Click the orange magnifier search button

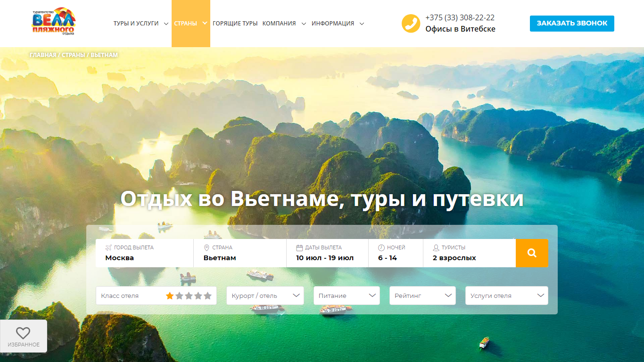(x=532, y=253)
